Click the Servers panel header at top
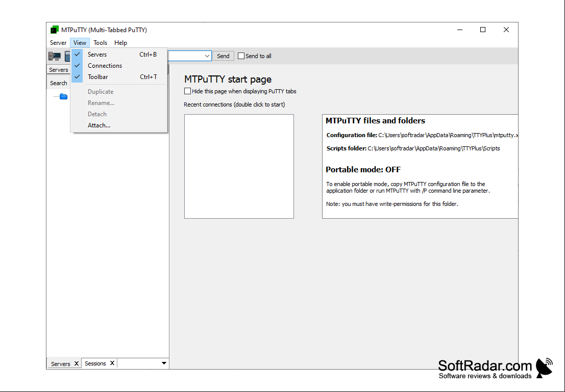Screen dimensions: 565x392 [58, 69]
